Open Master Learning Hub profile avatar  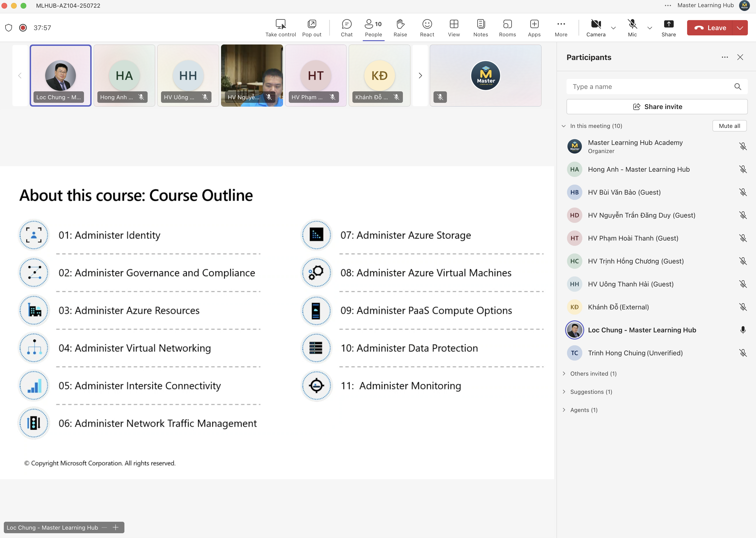click(x=745, y=5)
